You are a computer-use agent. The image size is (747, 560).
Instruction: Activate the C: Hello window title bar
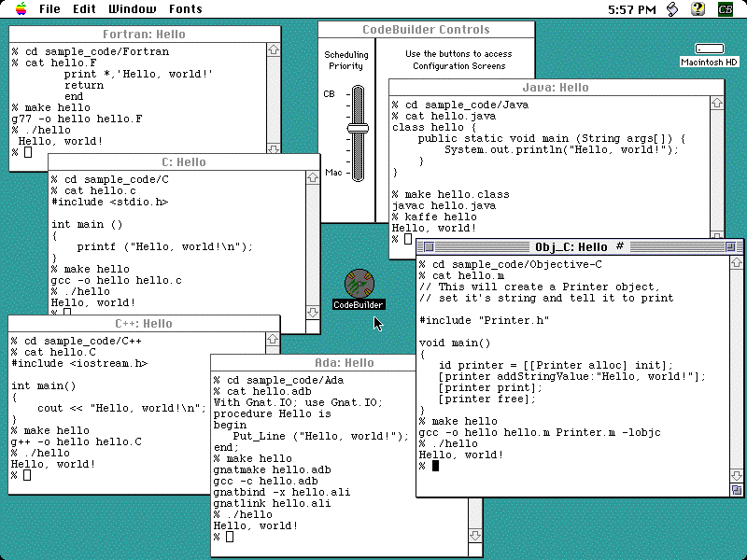coord(184,161)
